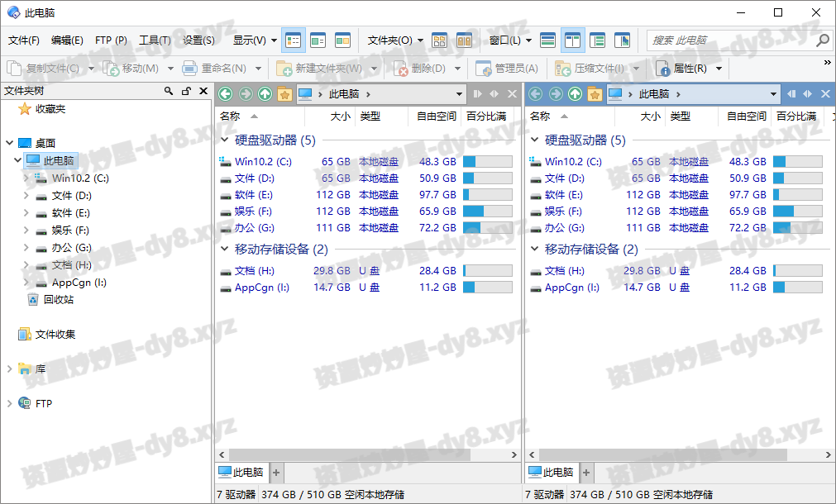The height and width of the screenshot is (504, 836).
Task: Click the 新建标签 plus button beside 此电脑 tab
Action: pos(275,472)
